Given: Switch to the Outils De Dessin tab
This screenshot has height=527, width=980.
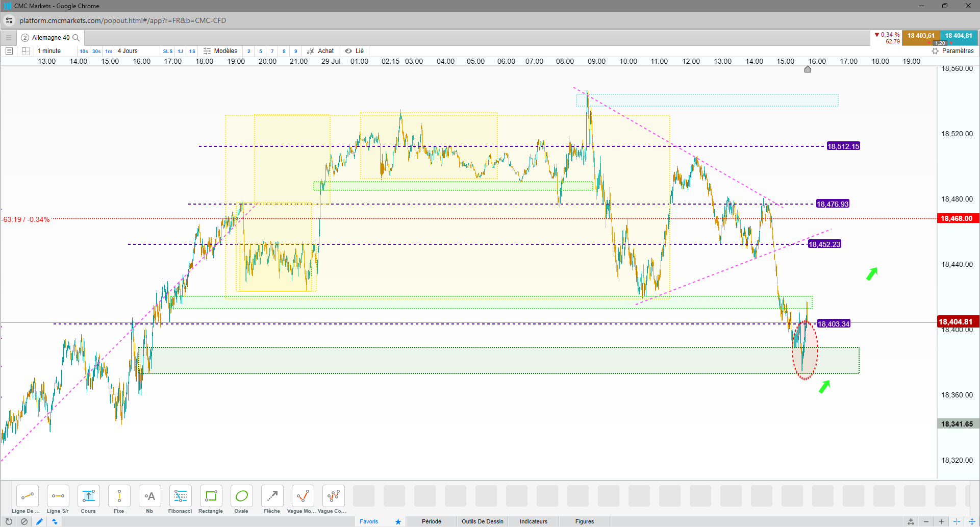Looking at the screenshot, I should 483,521.
